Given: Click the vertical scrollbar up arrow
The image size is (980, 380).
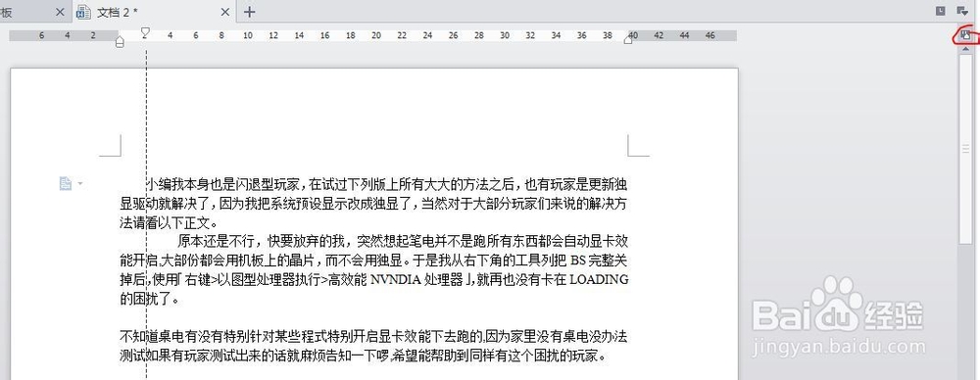Looking at the screenshot, I should tap(966, 49).
